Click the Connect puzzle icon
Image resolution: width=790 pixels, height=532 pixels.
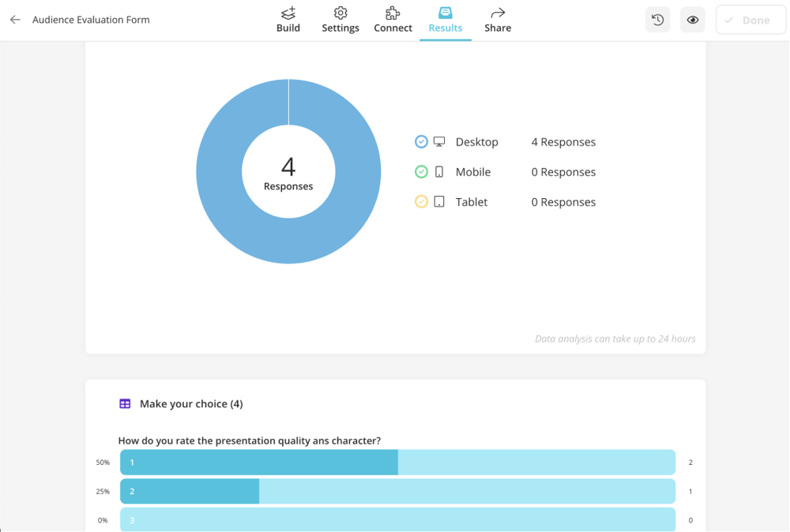(393, 13)
